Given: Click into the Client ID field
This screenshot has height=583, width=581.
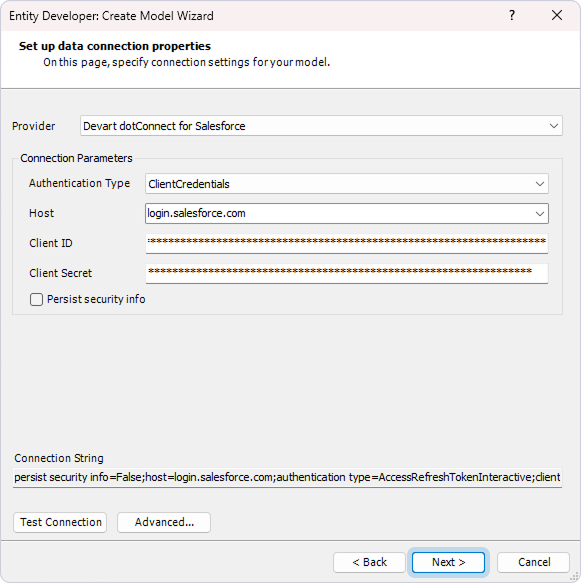Looking at the screenshot, I should click(x=346, y=243).
